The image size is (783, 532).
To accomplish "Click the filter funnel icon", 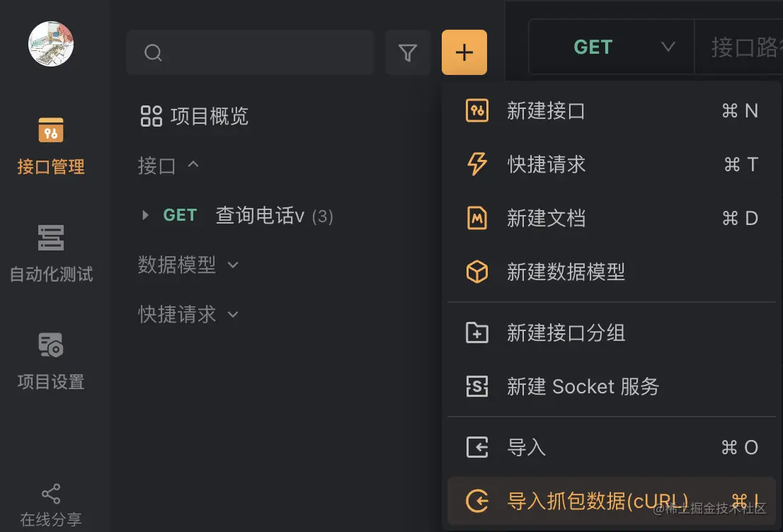I will (x=408, y=52).
